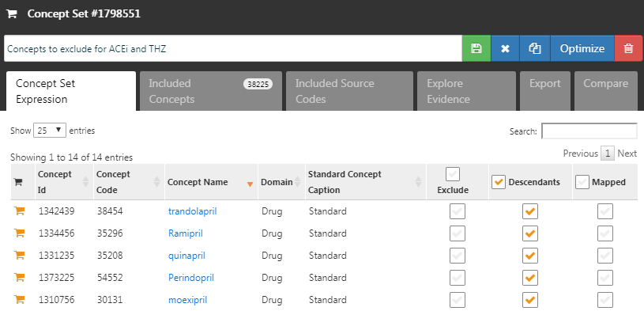This screenshot has height=311, width=644.
Task: Toggle the cart icon for quinapril row
Action: 19,256
